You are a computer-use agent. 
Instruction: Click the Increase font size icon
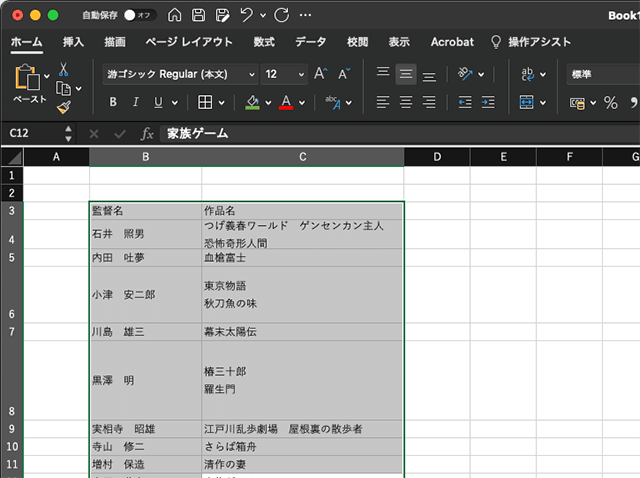tap(320, 74)
